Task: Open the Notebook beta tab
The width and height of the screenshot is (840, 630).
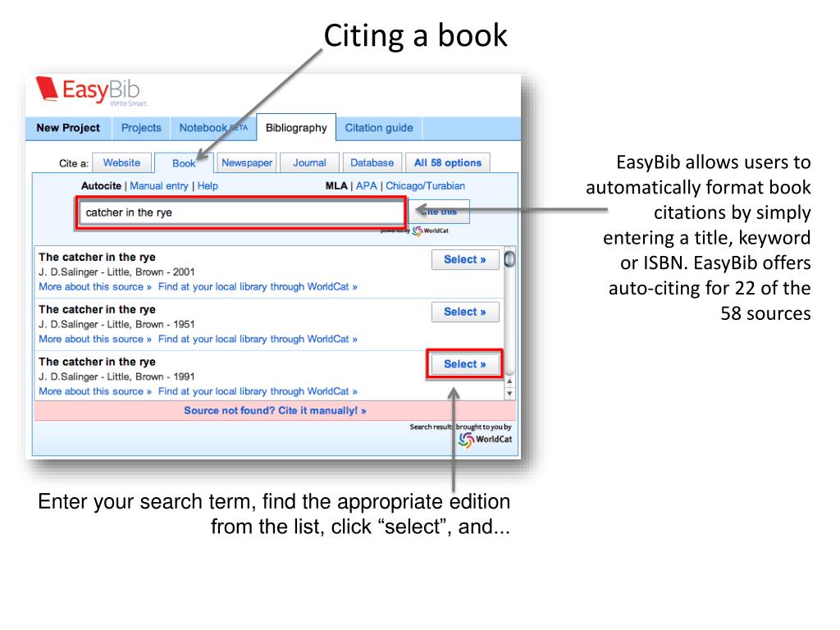Action: (x=213, y=128)
